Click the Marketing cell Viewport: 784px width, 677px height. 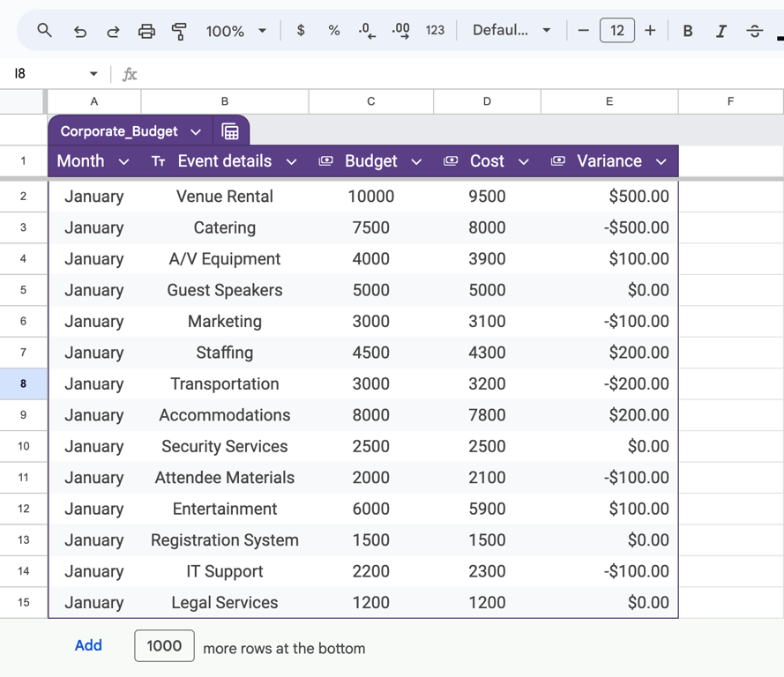pyautogui.click(x=225, y=321)
